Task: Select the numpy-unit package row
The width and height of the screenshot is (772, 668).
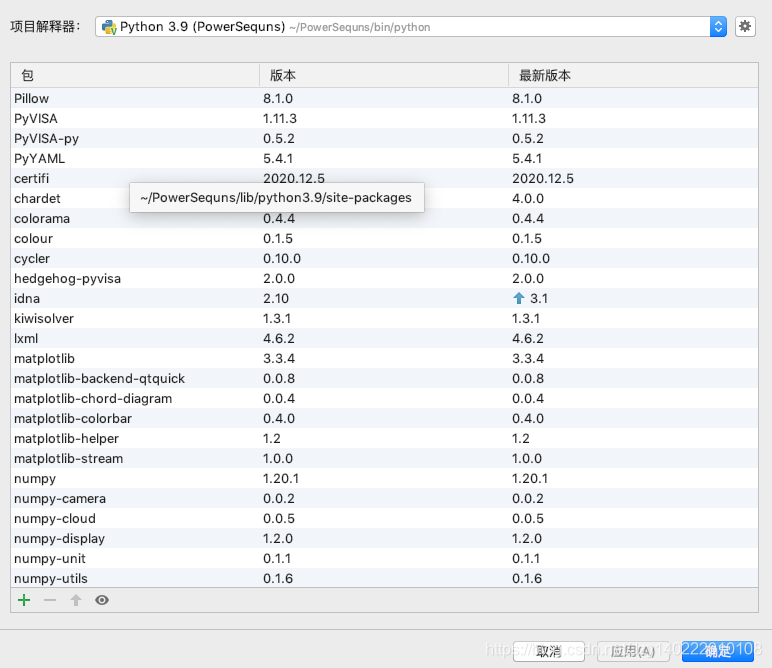Action: [x=384, y=559]
